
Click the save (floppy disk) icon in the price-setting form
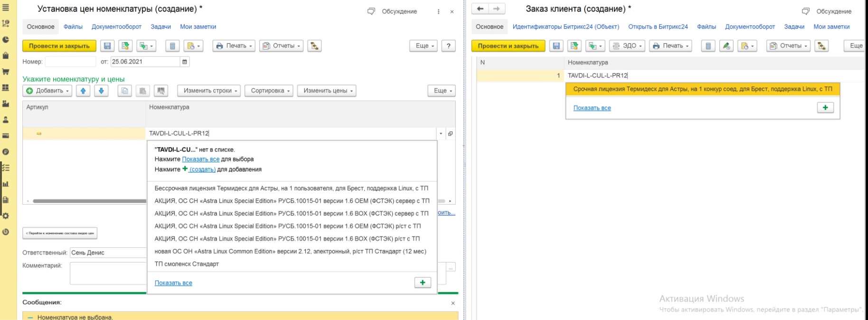pyautogui.click(x=107, y=46)
